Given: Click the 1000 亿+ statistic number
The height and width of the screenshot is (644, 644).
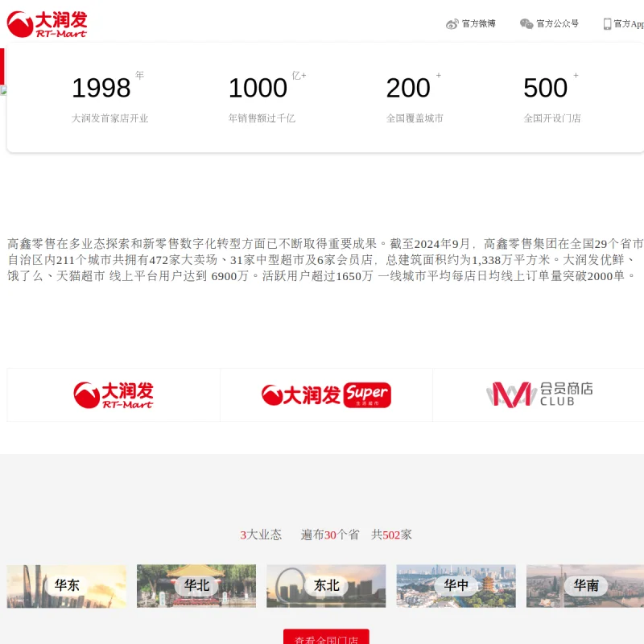Looking at the screenshot, I should pos(258,88).
